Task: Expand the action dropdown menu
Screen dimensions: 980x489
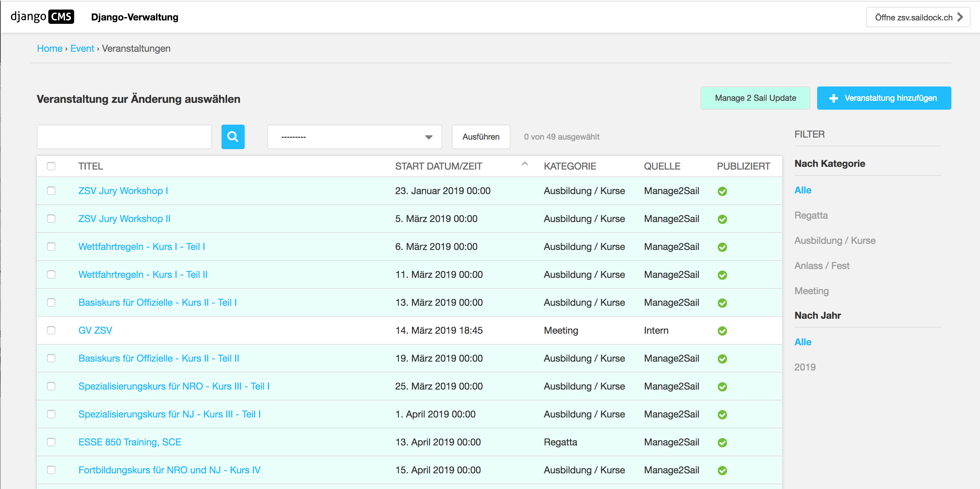Action: tap(354, 136)
